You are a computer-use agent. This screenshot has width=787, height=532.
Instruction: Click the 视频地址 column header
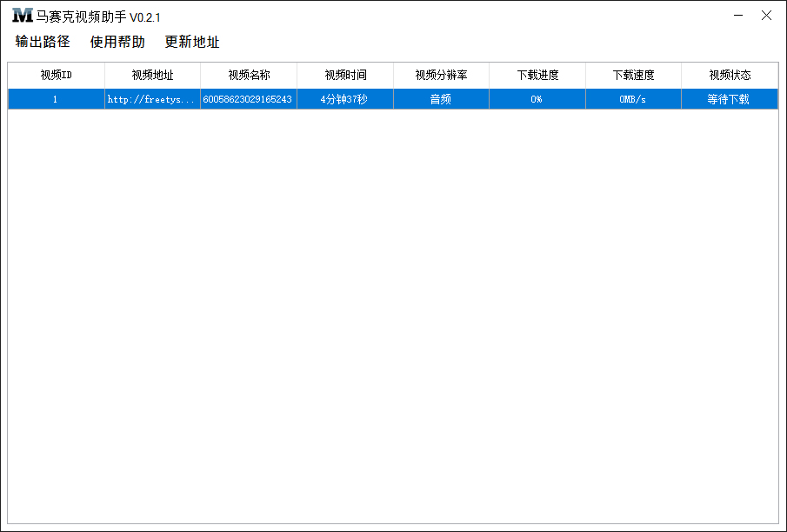tap(150, 76)
